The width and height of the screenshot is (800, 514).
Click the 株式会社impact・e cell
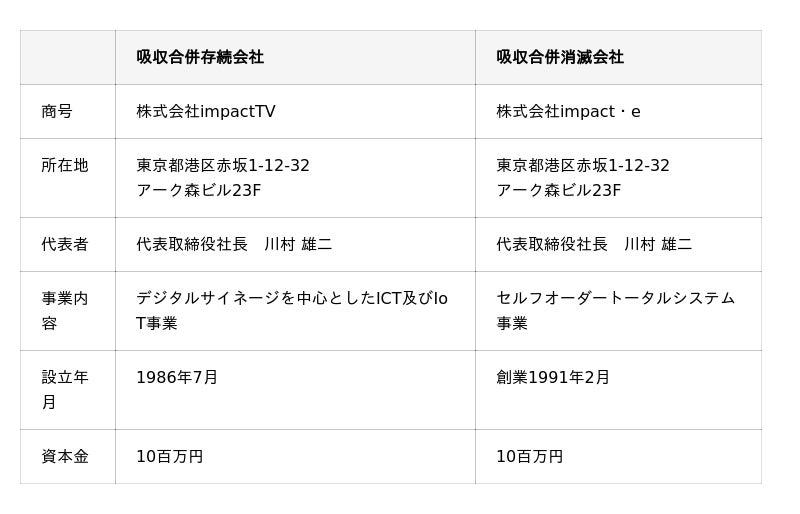pyautogui.click(x=568, y=111)
